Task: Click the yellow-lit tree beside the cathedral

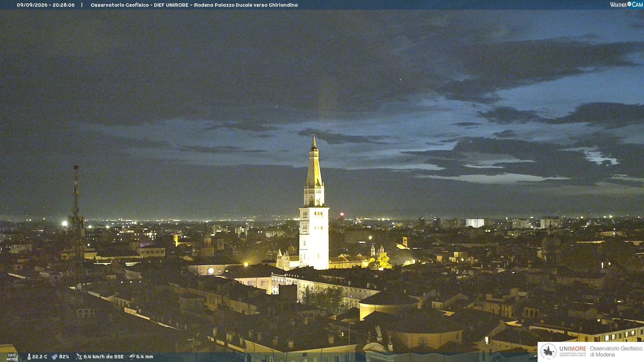Action: (382, 261)
